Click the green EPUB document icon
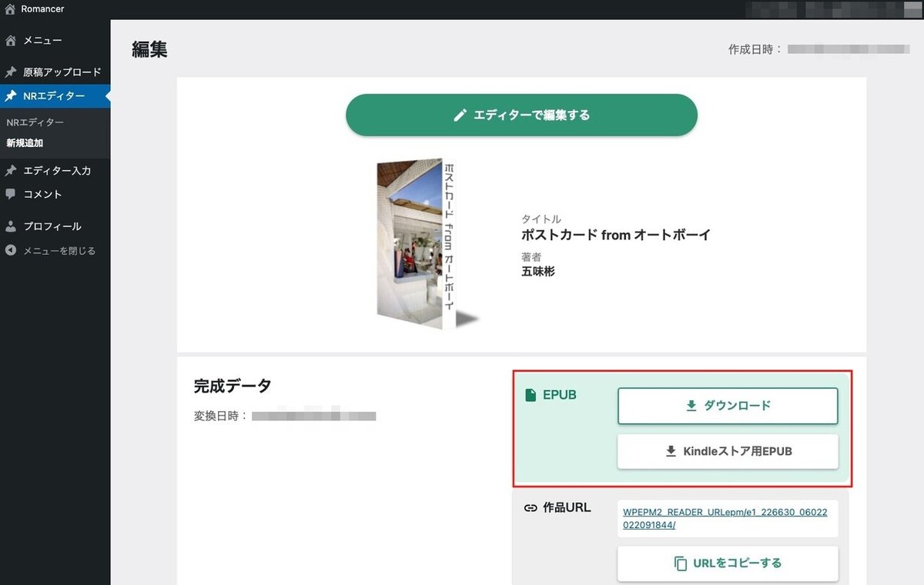This screenshot has height=585, width=924. click(531, 394)
